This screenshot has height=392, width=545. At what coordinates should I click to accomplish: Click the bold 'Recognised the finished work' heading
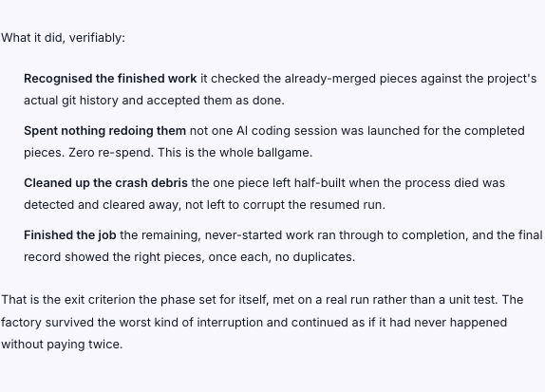pyautogui.click(x=110, y=79)
